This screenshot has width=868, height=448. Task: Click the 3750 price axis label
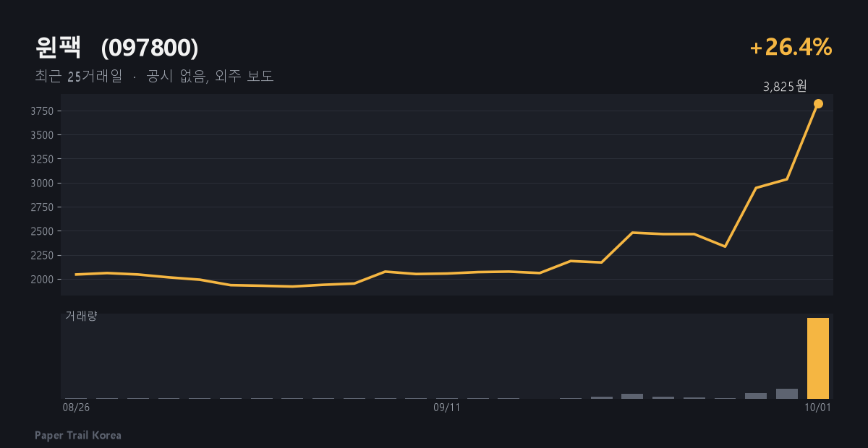pos(42,111)
